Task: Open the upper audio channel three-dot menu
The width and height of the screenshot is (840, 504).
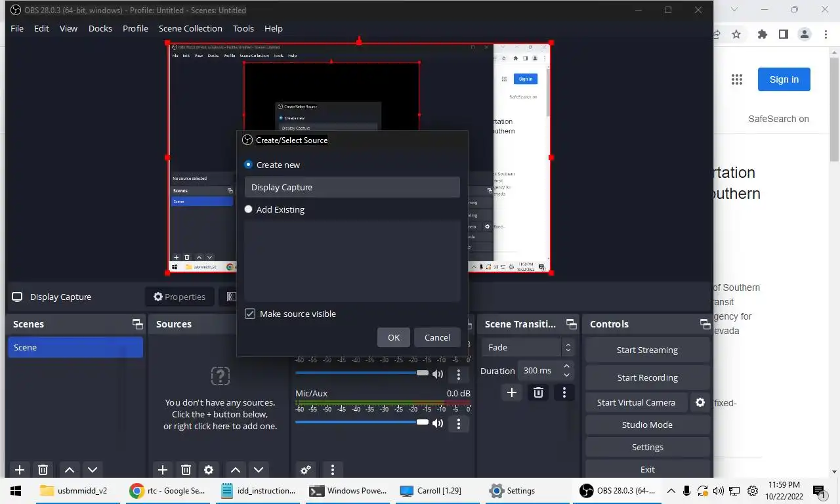Action: [x=459, y=374]
